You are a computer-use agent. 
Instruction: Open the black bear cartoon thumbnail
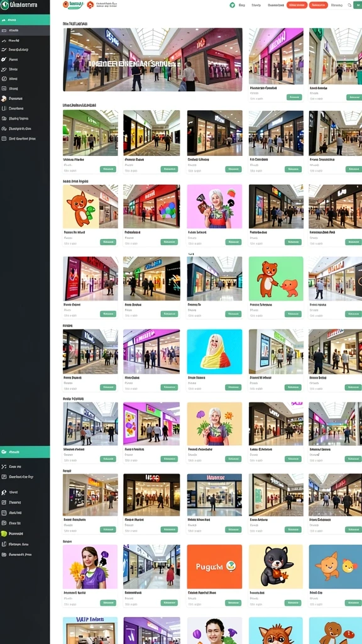[x=276, y=567]
